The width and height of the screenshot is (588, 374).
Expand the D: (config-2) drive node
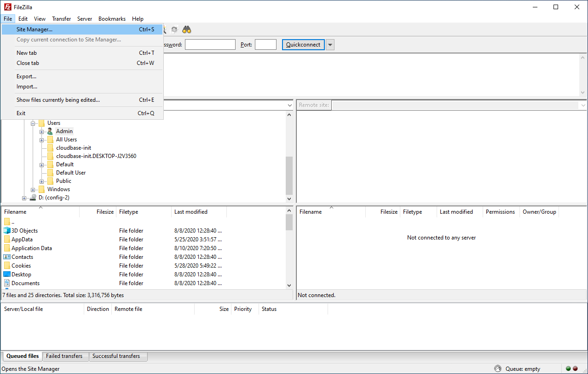point(24,198)
